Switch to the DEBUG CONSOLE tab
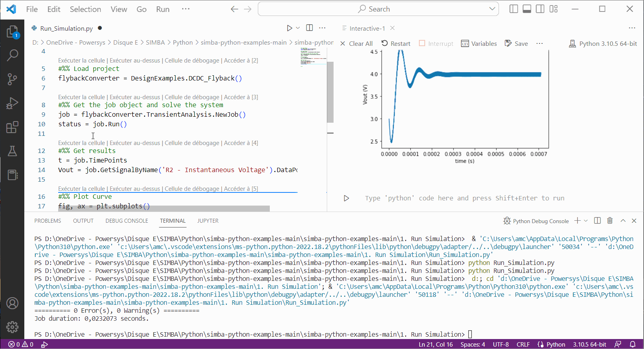The height and width of the screenshot is (349, 644). (127, 221)
